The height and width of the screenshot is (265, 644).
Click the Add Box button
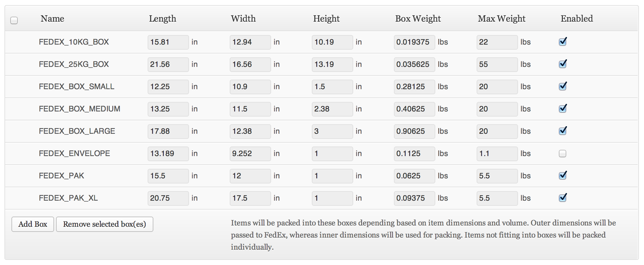click(33, 224)
